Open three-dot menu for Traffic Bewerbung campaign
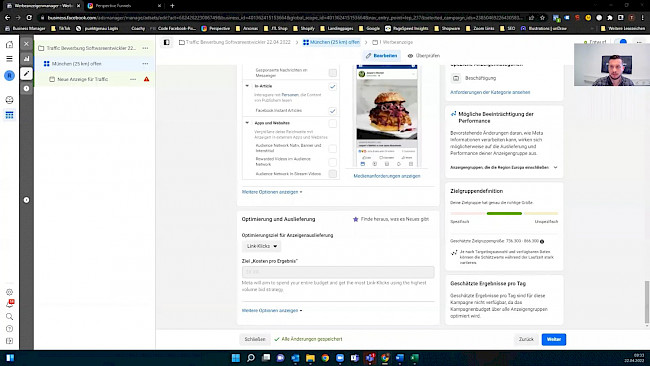This screenshot has height=366, width=650. (x=145, y=48)
